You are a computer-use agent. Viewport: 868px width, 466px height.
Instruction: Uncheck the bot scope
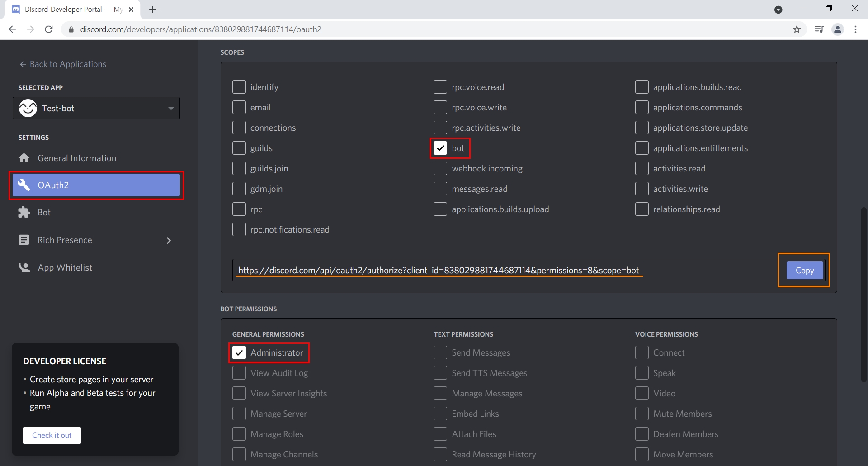440,148
